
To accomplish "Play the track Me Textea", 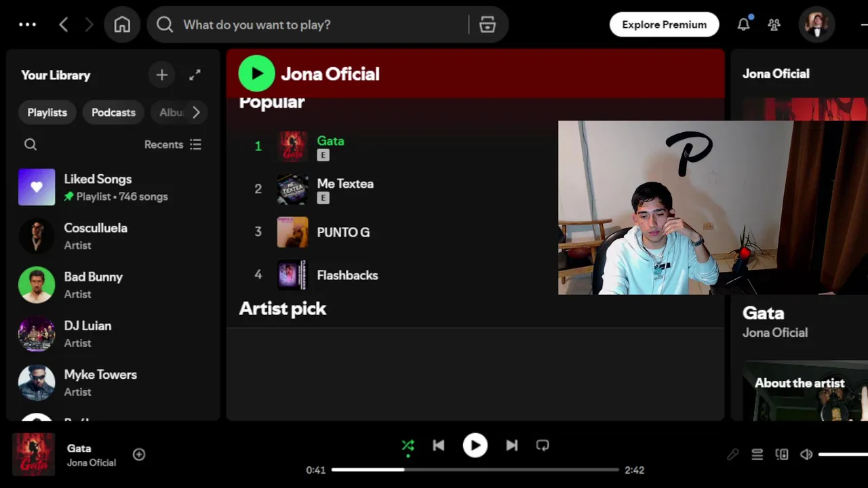I will point(258,189).
